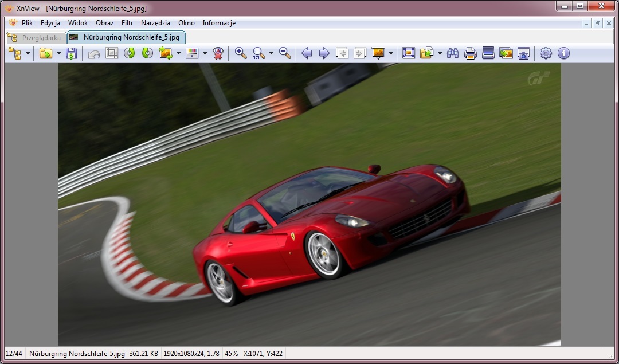Image resolution: width=619 pixels, height=364 pixels.
Task: Switch to the Przeglądarka tab
Action: 36,37
